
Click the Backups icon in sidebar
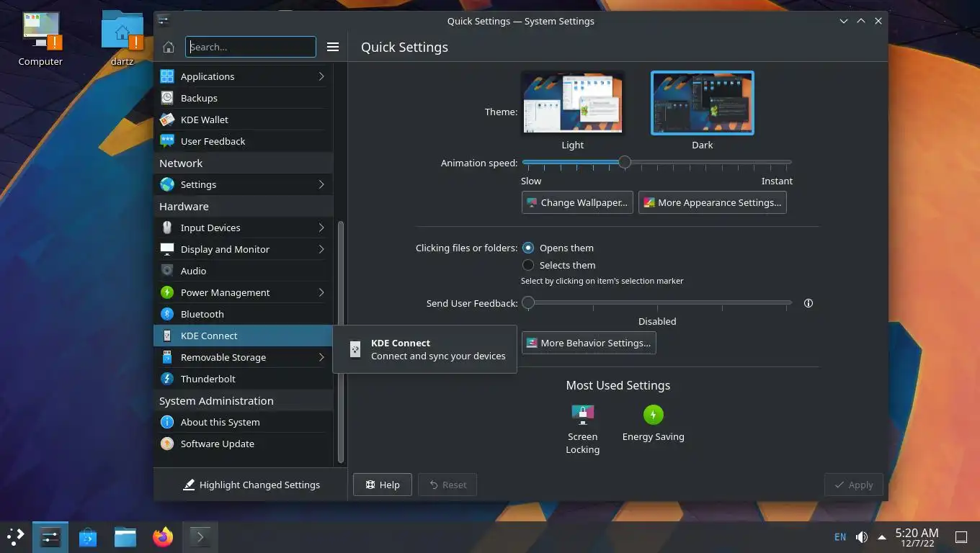pos(167,98)
